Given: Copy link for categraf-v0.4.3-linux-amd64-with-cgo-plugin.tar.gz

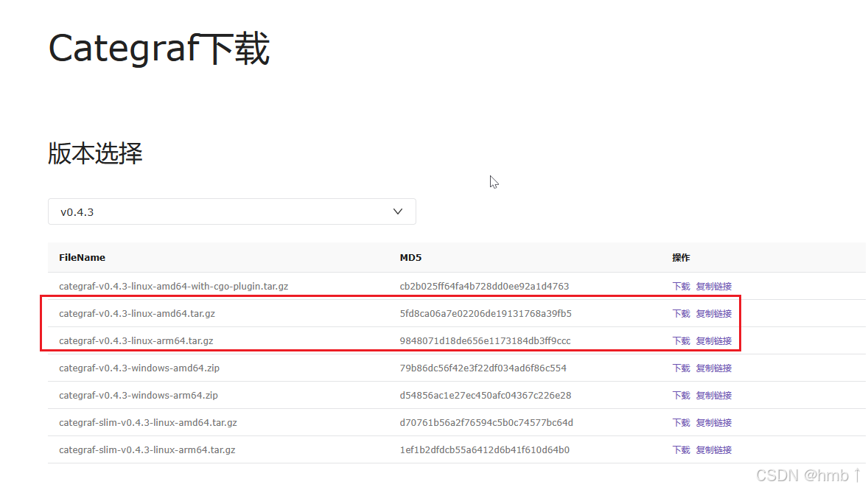Looking at the screenshot, I should pos(713,286).
